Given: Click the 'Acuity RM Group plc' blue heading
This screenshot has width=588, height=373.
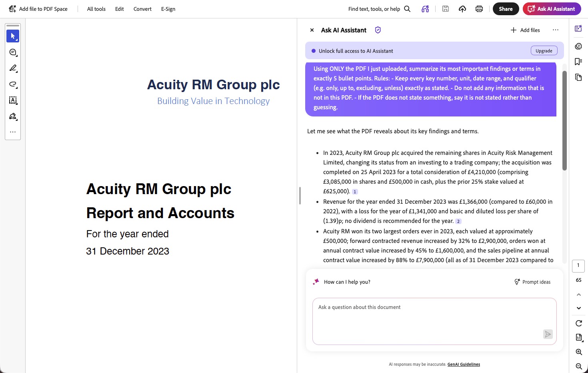Looking at the screenshot, I should (x=214, y=84).
